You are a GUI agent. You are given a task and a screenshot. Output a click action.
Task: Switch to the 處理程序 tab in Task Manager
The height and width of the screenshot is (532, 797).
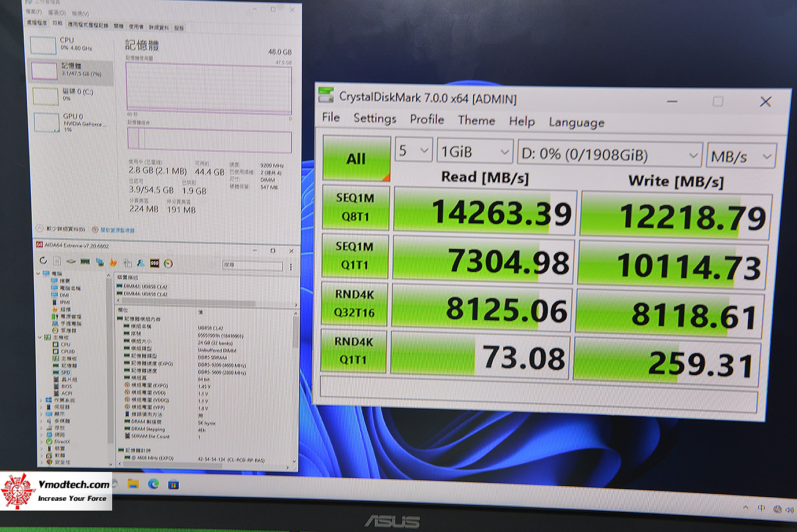point(37,23)
